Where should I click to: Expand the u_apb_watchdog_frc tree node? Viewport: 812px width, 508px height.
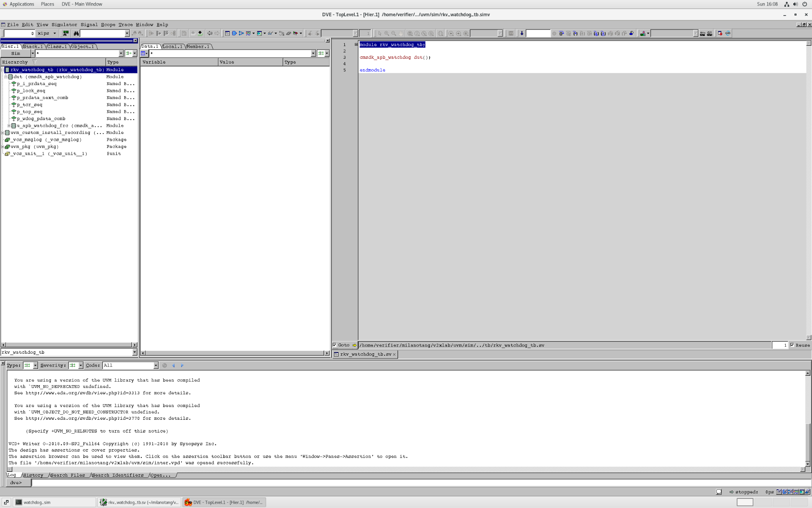click(x=9, y=126)
